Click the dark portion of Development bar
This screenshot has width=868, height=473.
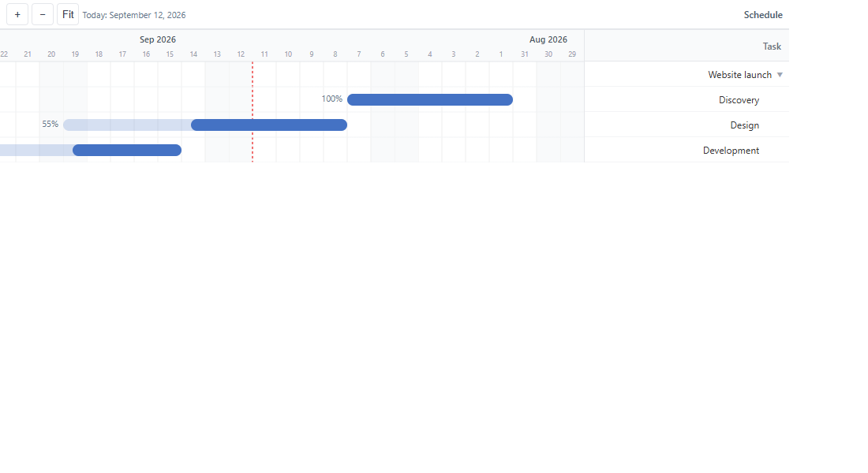pos(127,150)
